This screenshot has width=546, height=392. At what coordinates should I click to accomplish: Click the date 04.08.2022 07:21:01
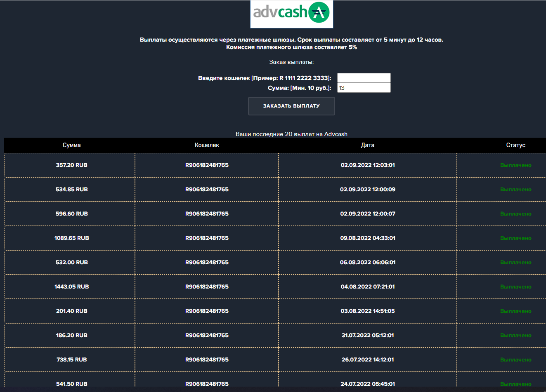pyautogui.click(x=368, y=286)
